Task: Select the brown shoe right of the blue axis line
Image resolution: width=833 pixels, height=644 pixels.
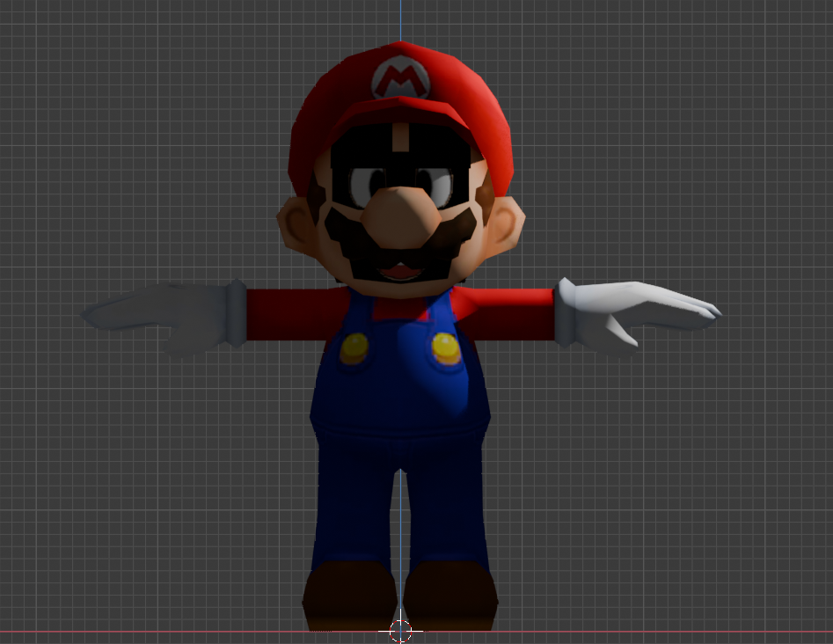Action: point(450,596)
